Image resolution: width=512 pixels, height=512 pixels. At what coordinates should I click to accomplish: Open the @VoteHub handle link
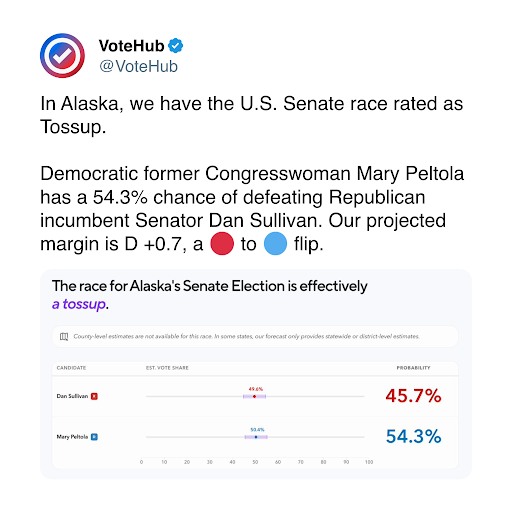click(x=139, y=66)
